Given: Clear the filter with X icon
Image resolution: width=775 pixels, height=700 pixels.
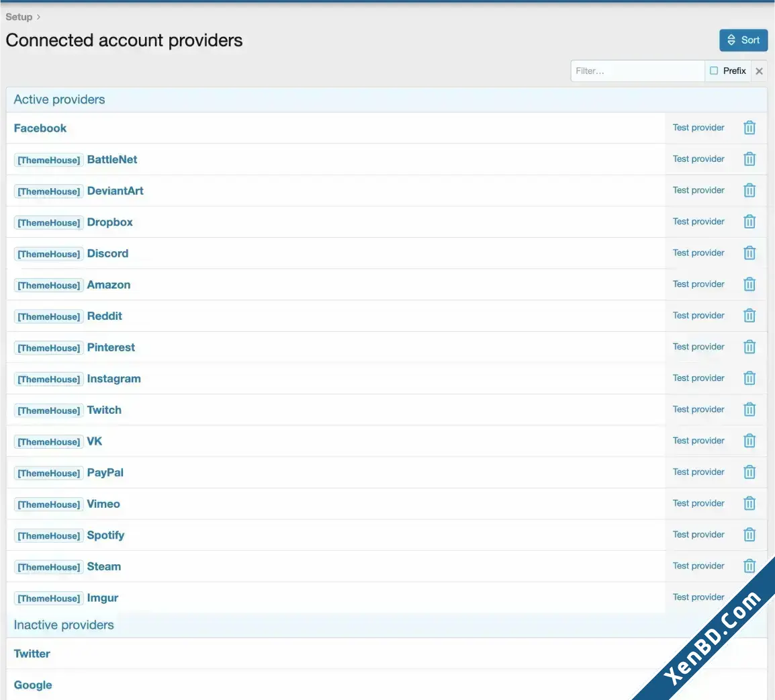Looking at the screenshot, I should [759, 71].
